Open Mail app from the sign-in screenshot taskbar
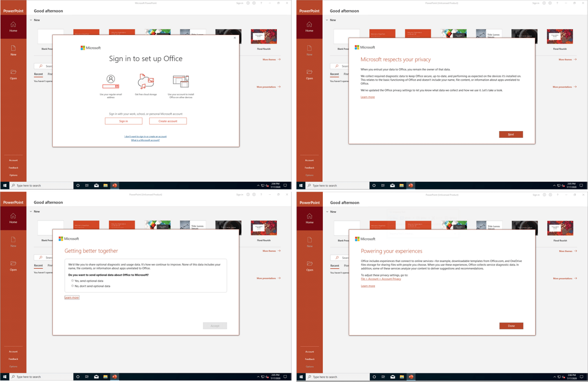588x382 pixels. point(96,186)
